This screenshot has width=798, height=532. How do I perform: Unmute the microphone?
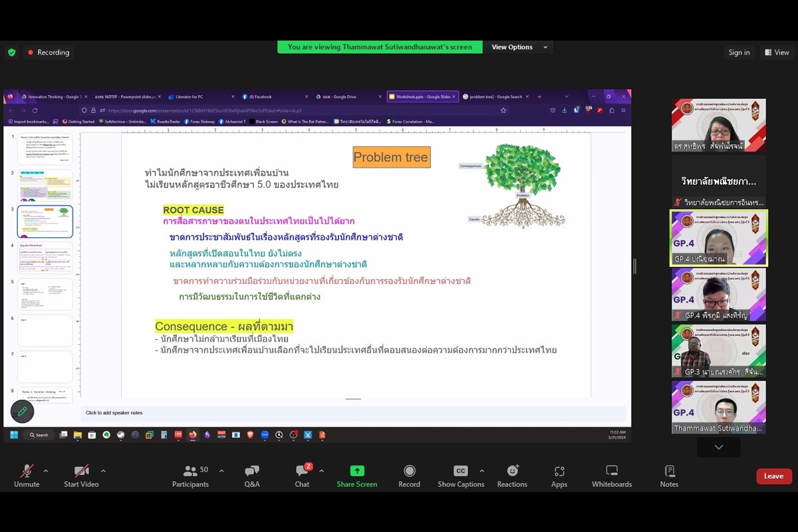27,475
